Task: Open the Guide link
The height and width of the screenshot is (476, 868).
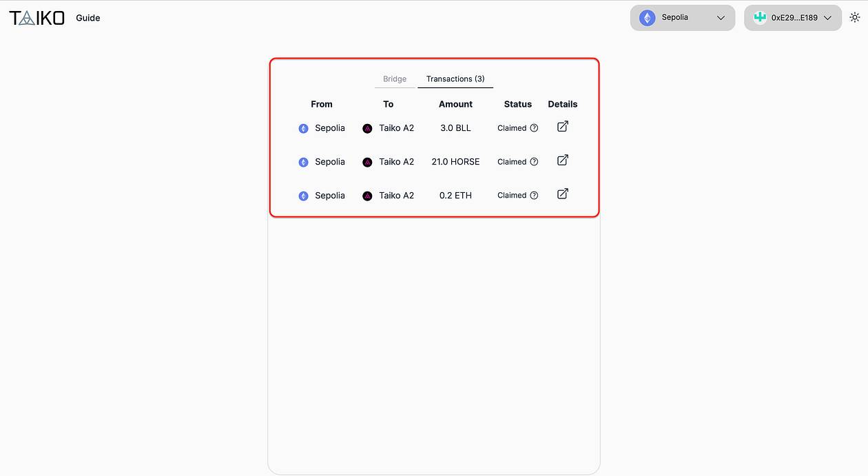Action: (88, 18)
